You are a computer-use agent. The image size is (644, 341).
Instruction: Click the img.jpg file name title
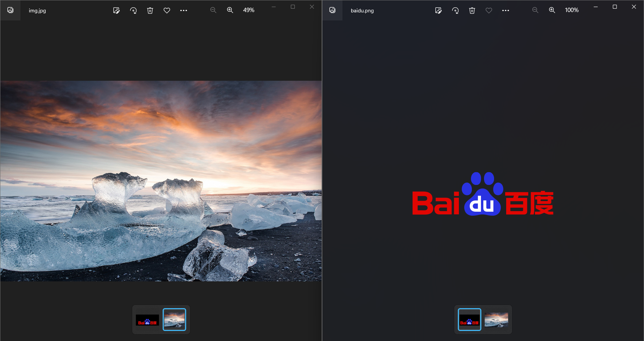pyautogui.click(x=37, y=10)
